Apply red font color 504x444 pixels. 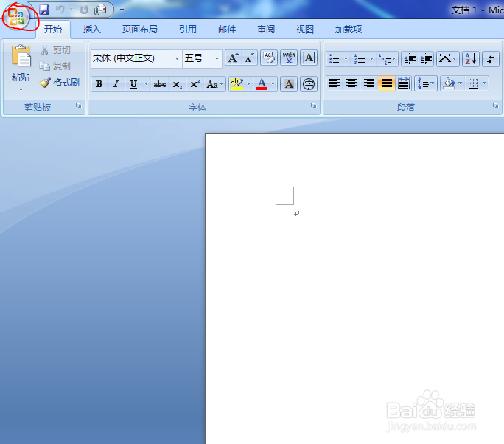262,84
